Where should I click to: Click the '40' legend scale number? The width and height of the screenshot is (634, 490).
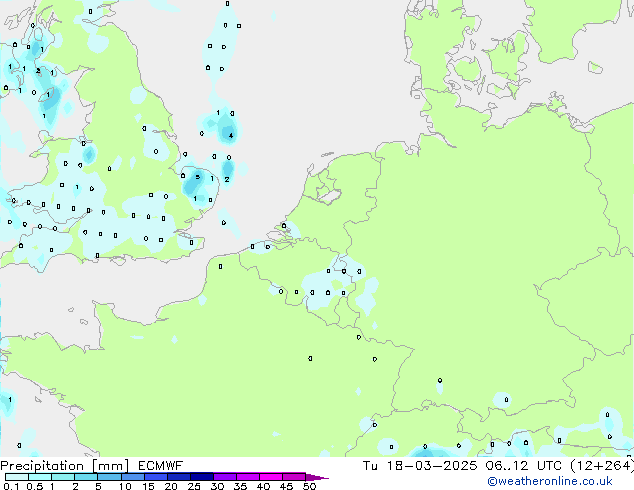pyautogui.click(x=263, y=486)
